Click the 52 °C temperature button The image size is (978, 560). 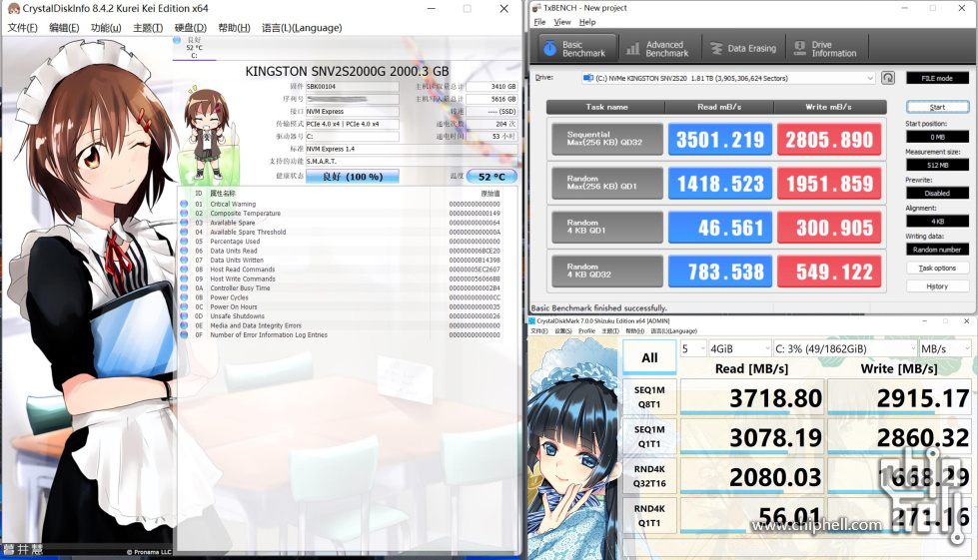pyautogui.click(x=491, y=177)
